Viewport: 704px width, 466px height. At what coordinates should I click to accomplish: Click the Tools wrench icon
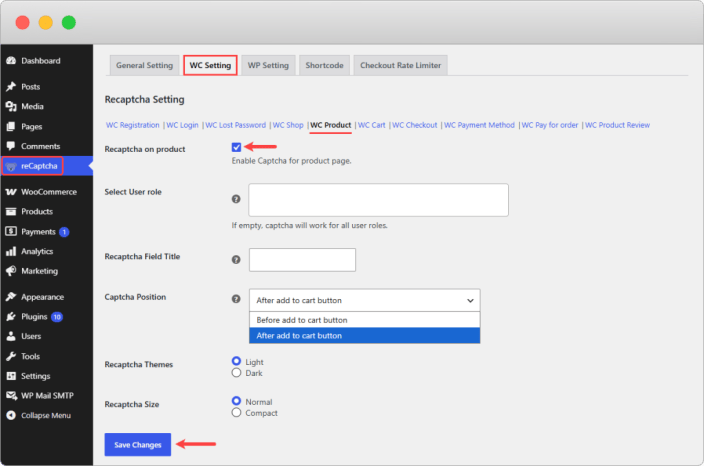tap(11, 356)
